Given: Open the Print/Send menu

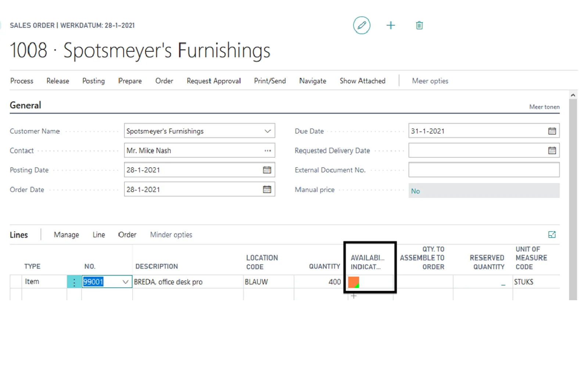Looking at the screenshot, I should click(x=270, y=81).
